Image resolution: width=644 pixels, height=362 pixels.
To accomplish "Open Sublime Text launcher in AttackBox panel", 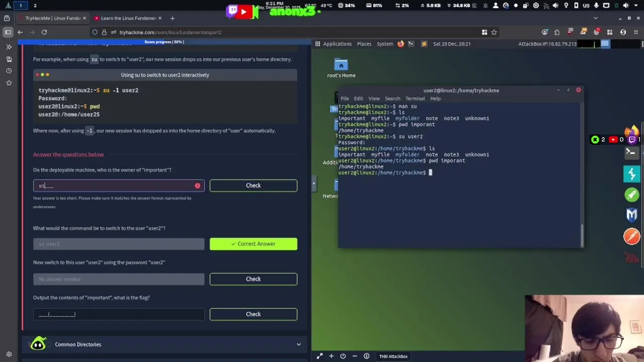I will [x=424, y=44].
